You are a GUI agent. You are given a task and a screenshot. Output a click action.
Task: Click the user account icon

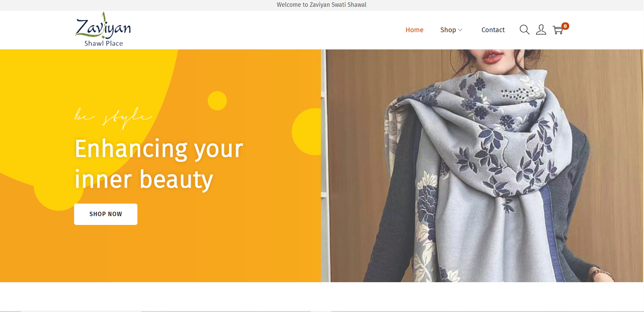[541, 30]
